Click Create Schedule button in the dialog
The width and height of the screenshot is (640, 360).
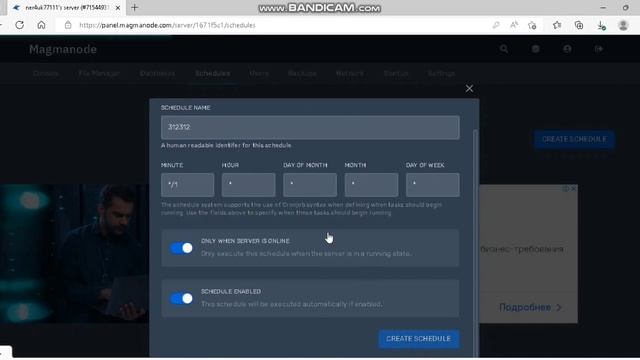(x=419, y=339)
